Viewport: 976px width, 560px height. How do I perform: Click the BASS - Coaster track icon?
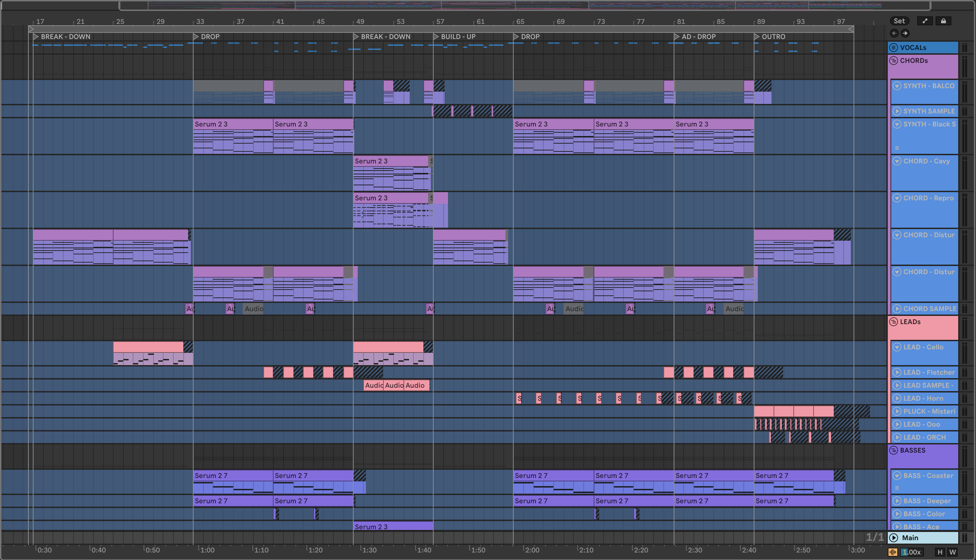click(x=897, y=475)
